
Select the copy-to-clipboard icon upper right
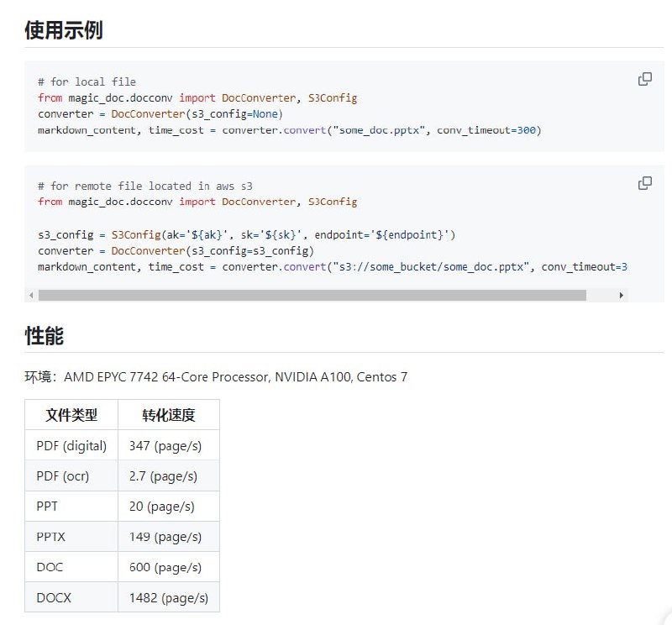645,78
